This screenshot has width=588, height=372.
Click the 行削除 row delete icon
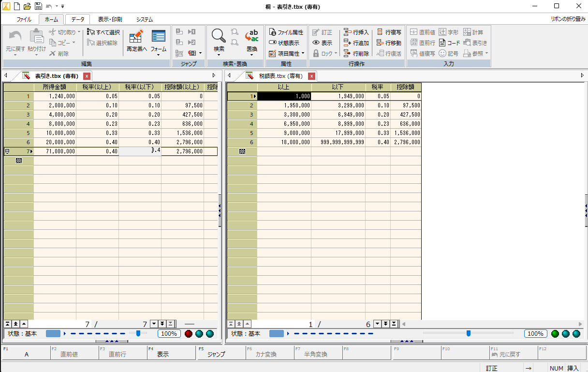click(x=347, y=54)
